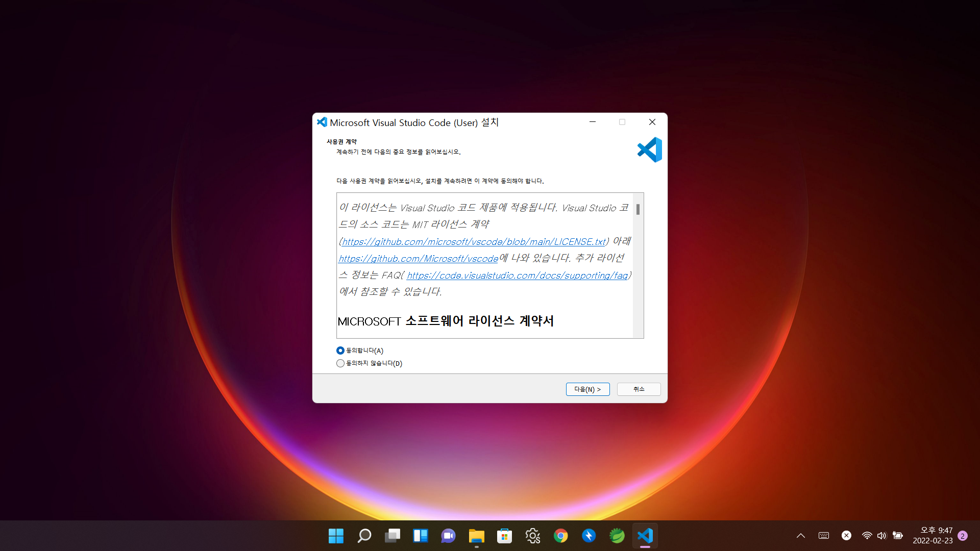
Task: Select the '동의하지 않습니다(D)' radio button
Action: click(x=340, y=363)
